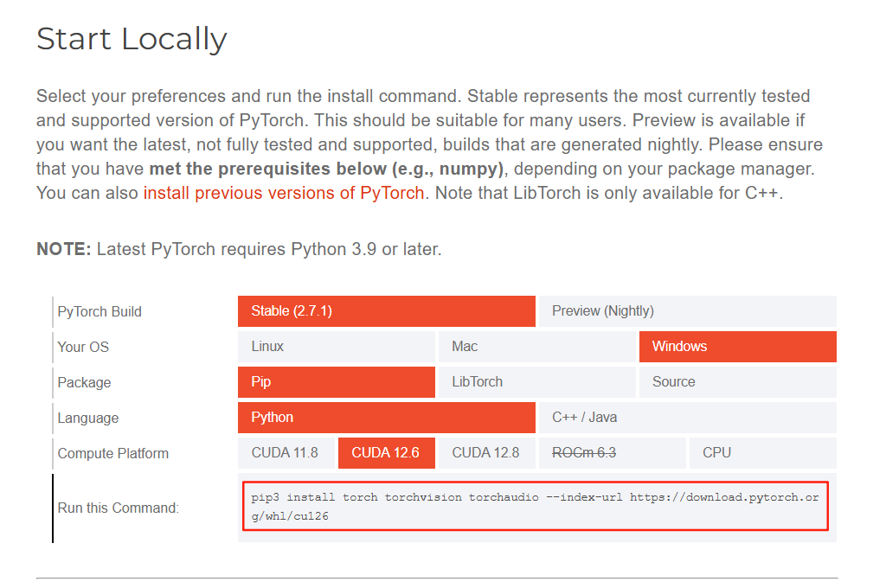Image resolution: width=886 pixels, height=588 pixels.
Task: Choose CUDA 12.6 compute platform
Action: pos(387,453)
